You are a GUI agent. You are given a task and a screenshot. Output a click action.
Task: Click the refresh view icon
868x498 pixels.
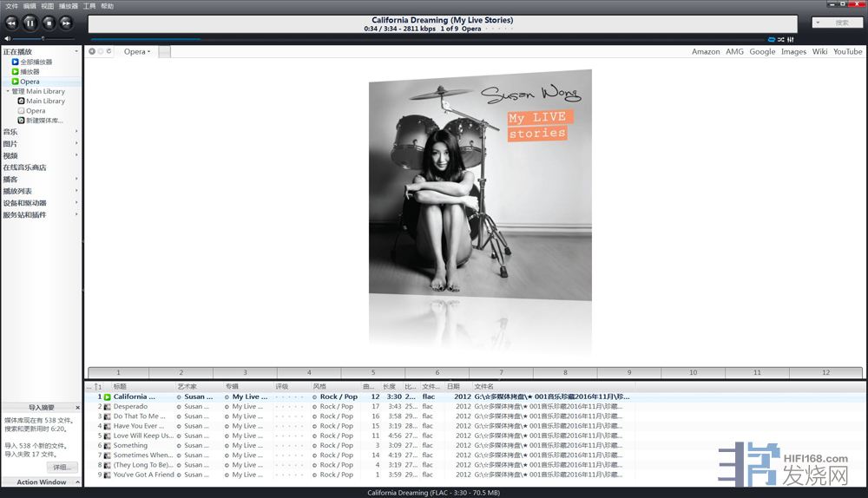(109, 52)
